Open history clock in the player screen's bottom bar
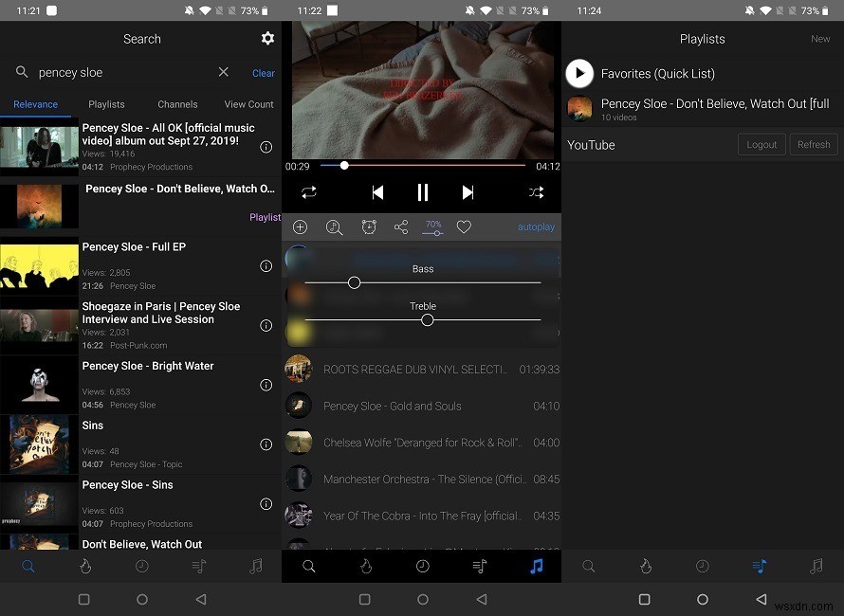 tap(423, 566)
